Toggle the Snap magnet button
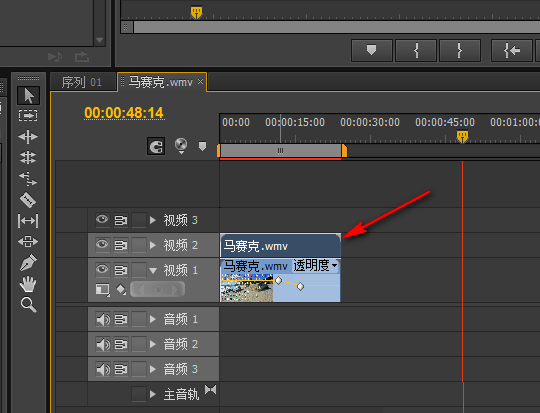The width and height of the screenshot is (540, 413). pyautogui.click(x=156, y=146)
